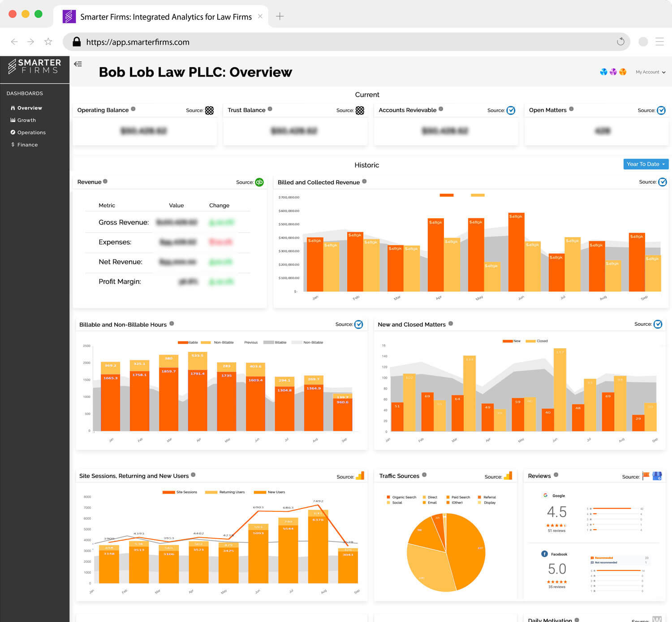The height and width of the screenshot is (622, 672).
Task: Click the source checkmark icon on Open Matters
Action: 661,110
